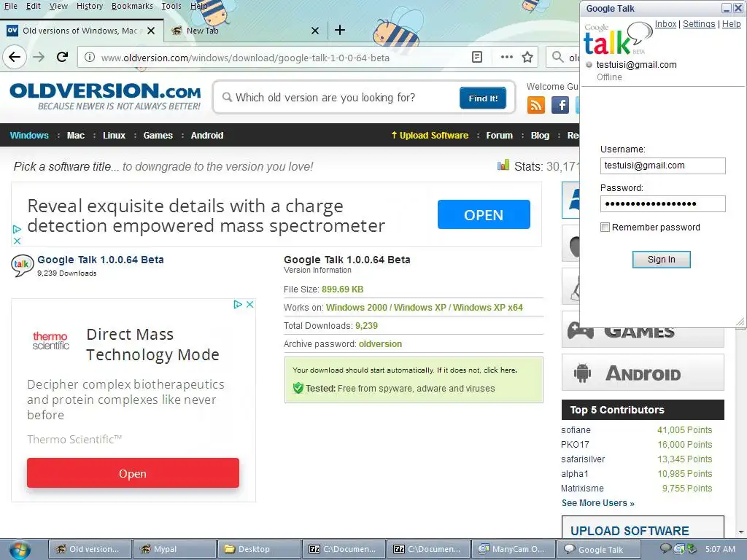Focus the Username field in Google Talk

point(662,166)
